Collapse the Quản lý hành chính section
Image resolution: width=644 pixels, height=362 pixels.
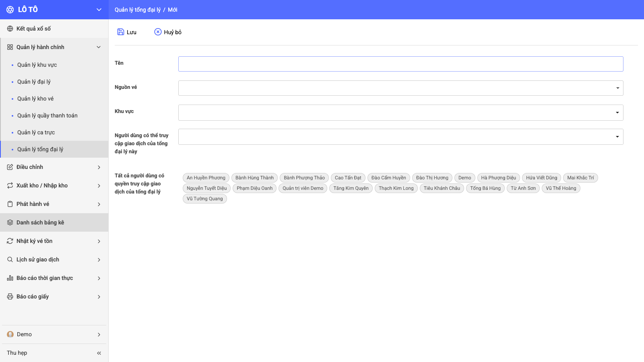pos(99,47)
